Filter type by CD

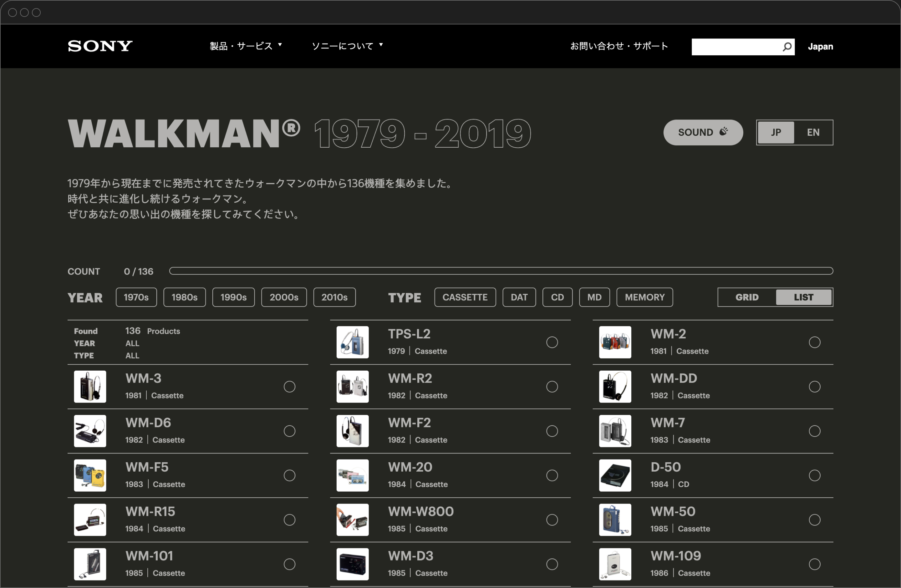click(557, 297)
